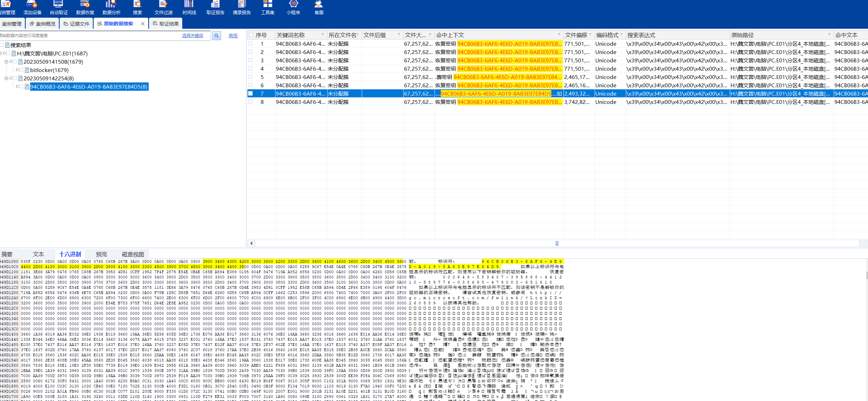This screenshot has height=401, width=868.
Task: Open the 编码格式 column filter dropdown
Action: coord(622,35)
